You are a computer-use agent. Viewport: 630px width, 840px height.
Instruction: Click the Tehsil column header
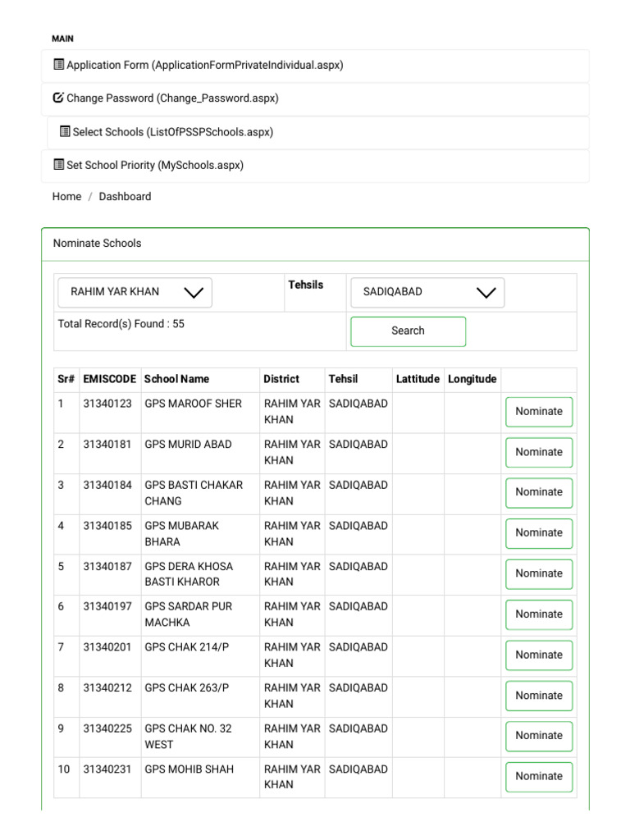[x=343, y=379]
